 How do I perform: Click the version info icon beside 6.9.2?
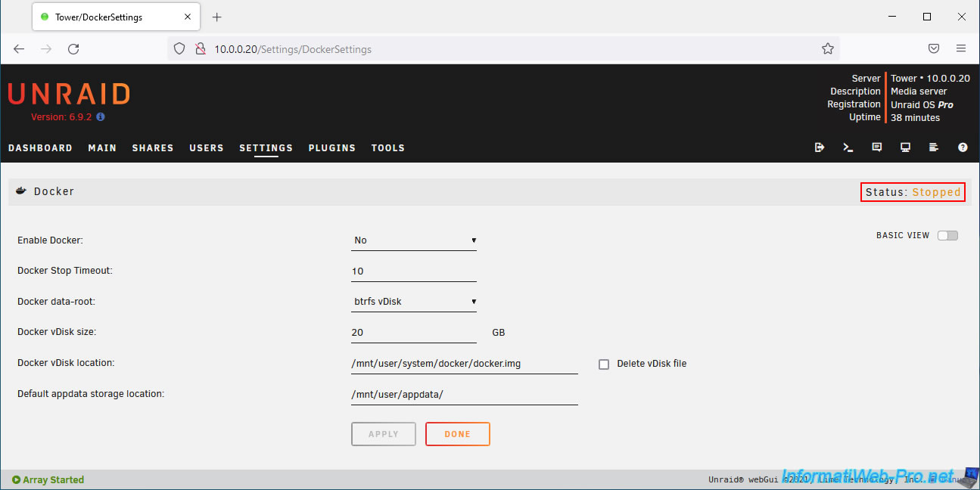[101, 117]
